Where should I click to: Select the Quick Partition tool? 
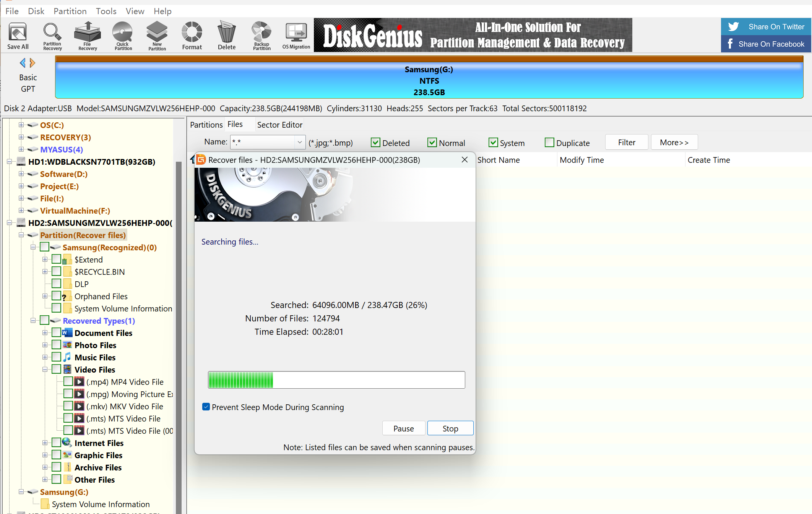123,36
